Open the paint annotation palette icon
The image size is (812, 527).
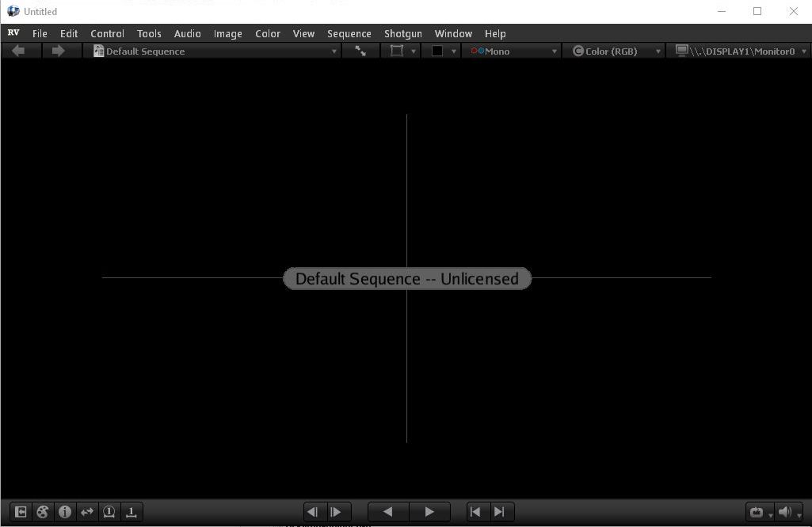click(x=43, y=512)
